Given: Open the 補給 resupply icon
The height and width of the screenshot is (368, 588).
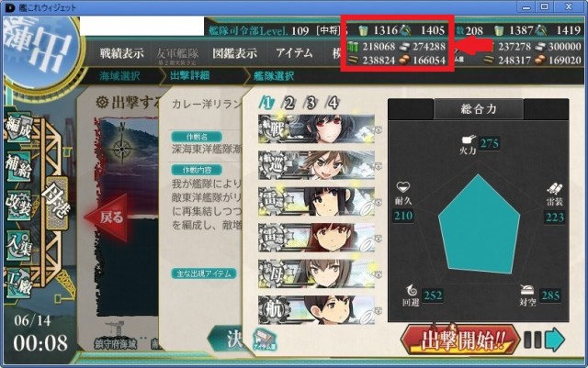Looking at the screenshot, I should pos(18,166).
